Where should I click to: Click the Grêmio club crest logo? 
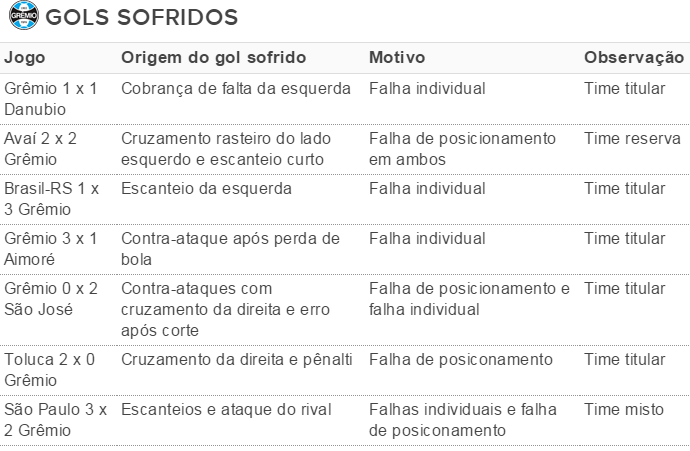pos(24,15)
